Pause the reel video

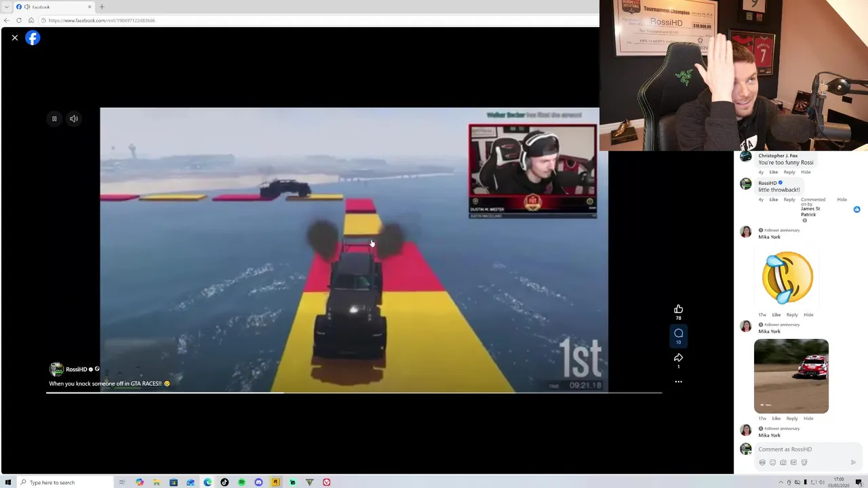click(54, 119)
